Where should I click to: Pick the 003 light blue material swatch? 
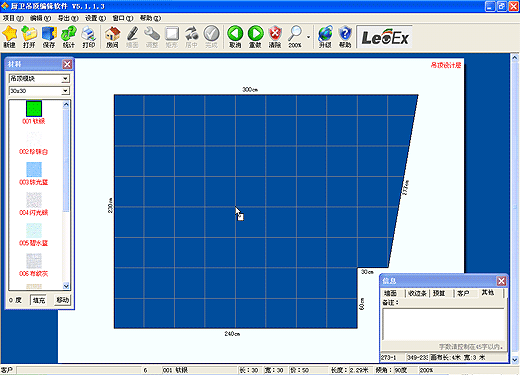click(34, 169)
